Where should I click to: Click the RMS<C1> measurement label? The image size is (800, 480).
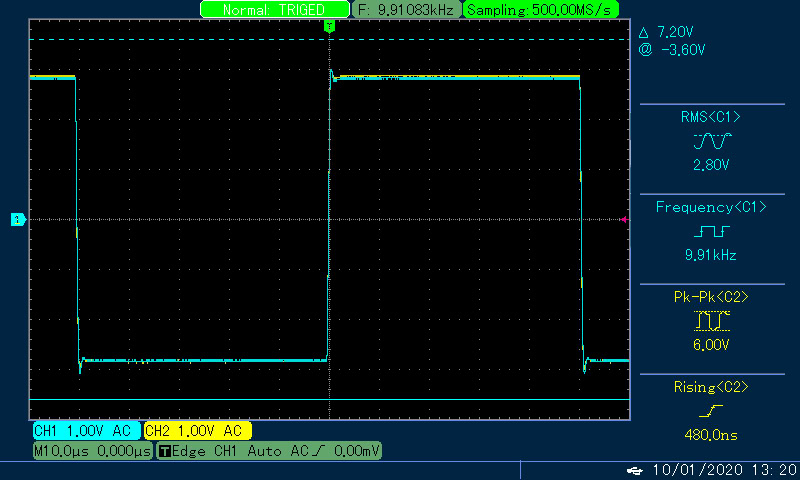pos(711,117)
